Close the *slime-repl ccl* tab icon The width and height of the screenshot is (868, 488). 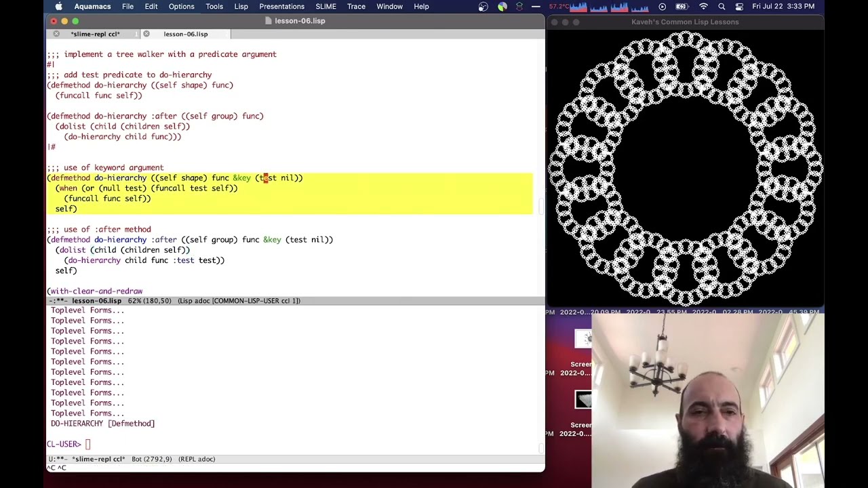(x=56, y=34)
